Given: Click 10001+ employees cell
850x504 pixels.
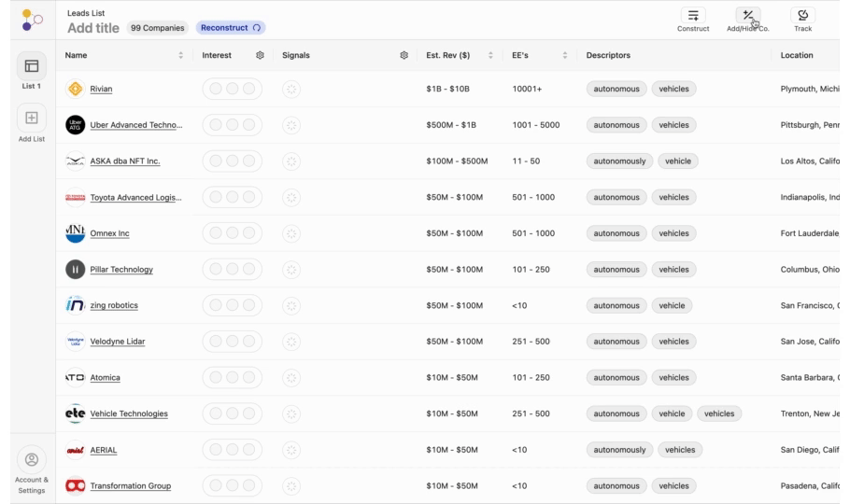Looking at the screenshot, I should pos(527,89).
